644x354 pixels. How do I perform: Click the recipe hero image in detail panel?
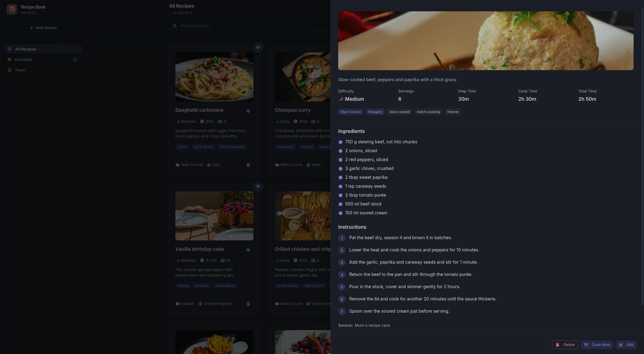(486, 41)
